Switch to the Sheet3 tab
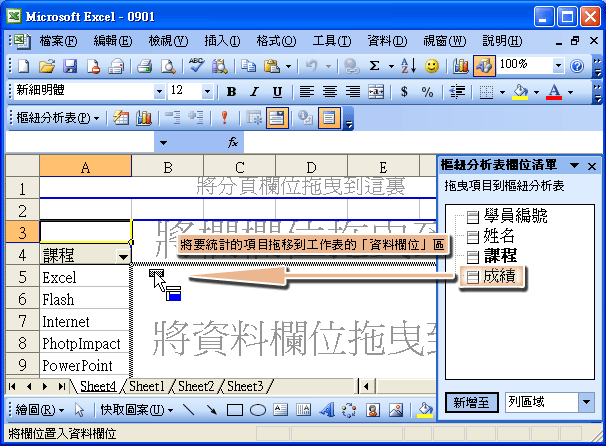 (245, 386)
